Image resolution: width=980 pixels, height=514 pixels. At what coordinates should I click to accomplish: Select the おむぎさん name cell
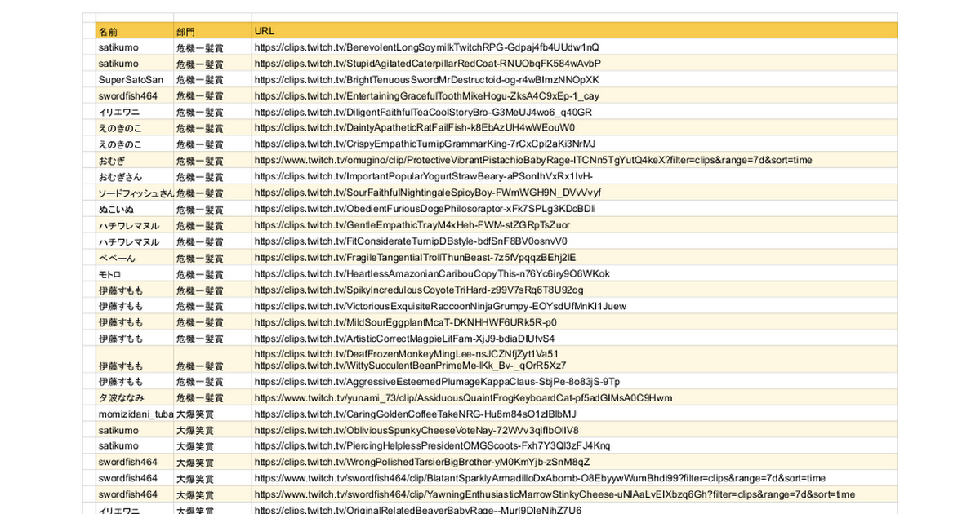(134, 177)
